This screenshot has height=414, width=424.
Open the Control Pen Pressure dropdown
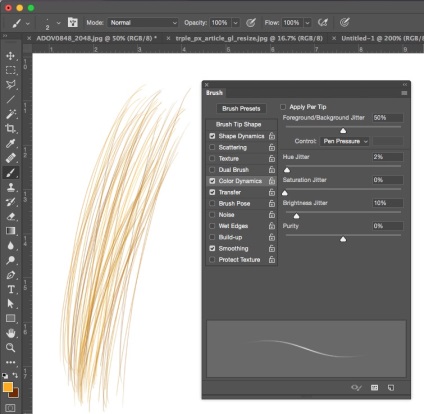[x=345, y=141]
